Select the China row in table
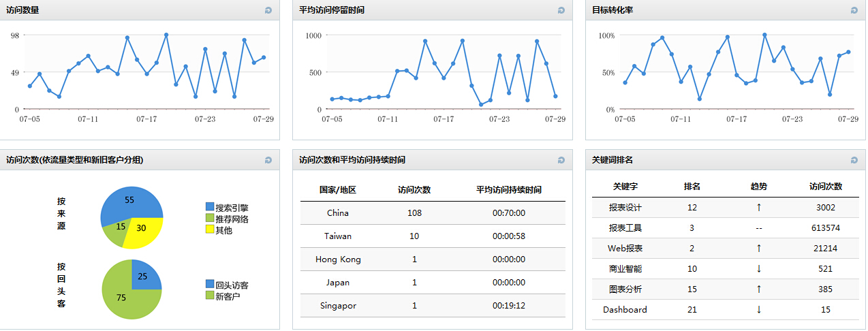Viewport: 868px width, 331px height. [x=337, y=213]
